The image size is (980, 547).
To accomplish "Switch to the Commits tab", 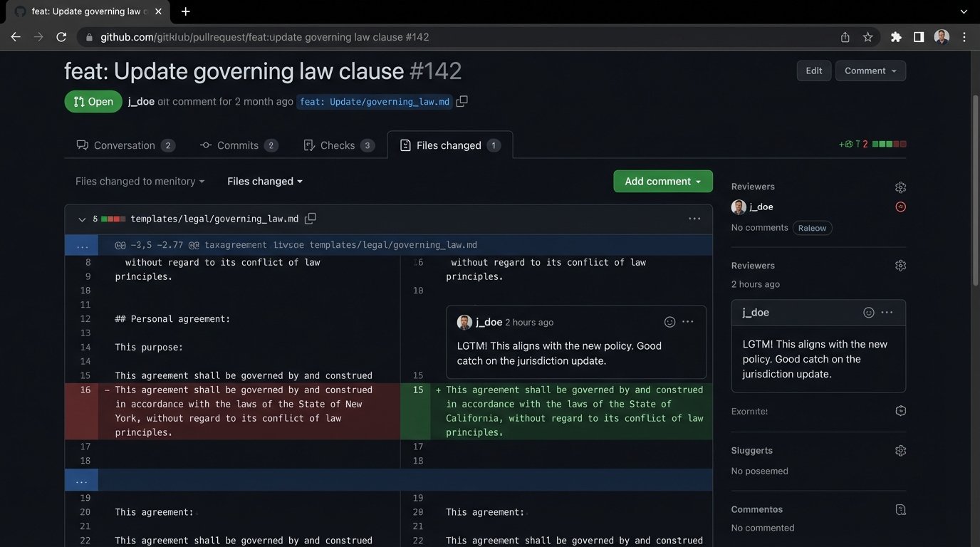I will tap(238, 145).
